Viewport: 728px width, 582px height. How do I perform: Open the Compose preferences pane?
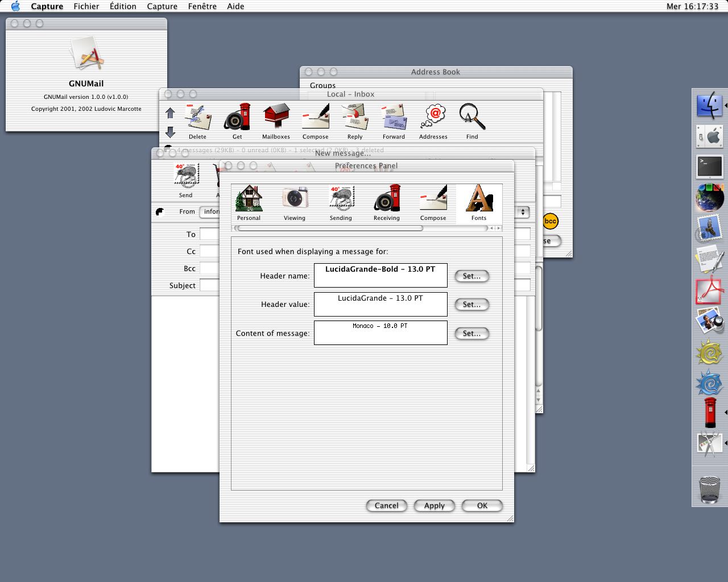pos(433,202)
